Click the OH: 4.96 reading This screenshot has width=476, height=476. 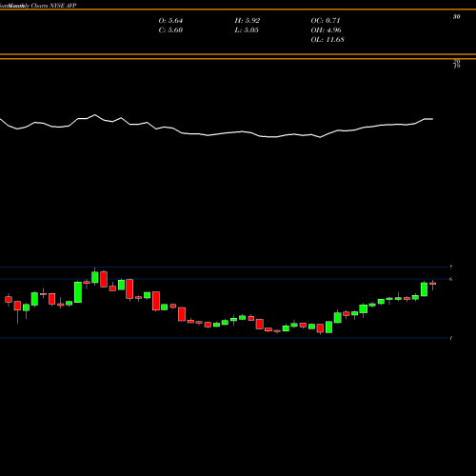coord(327,30)
